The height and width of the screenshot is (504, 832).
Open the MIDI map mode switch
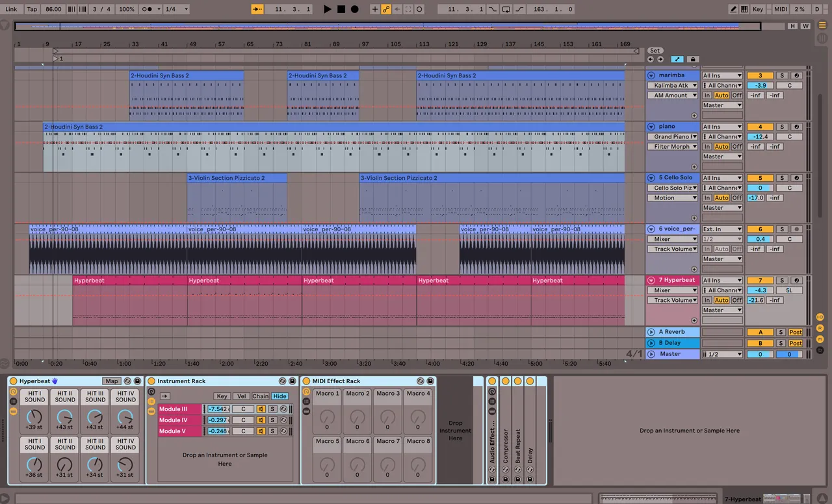(781, 9)
